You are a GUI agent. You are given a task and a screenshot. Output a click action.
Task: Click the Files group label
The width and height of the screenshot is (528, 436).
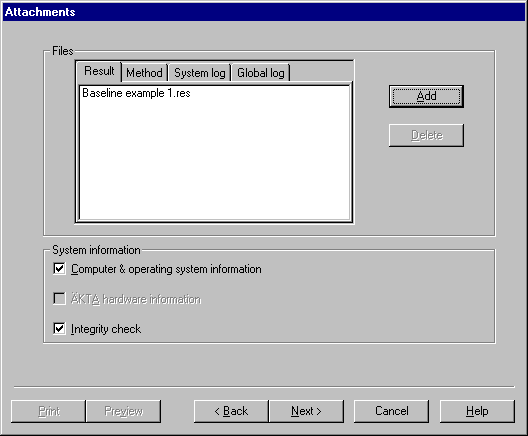[x=63, y=51]
